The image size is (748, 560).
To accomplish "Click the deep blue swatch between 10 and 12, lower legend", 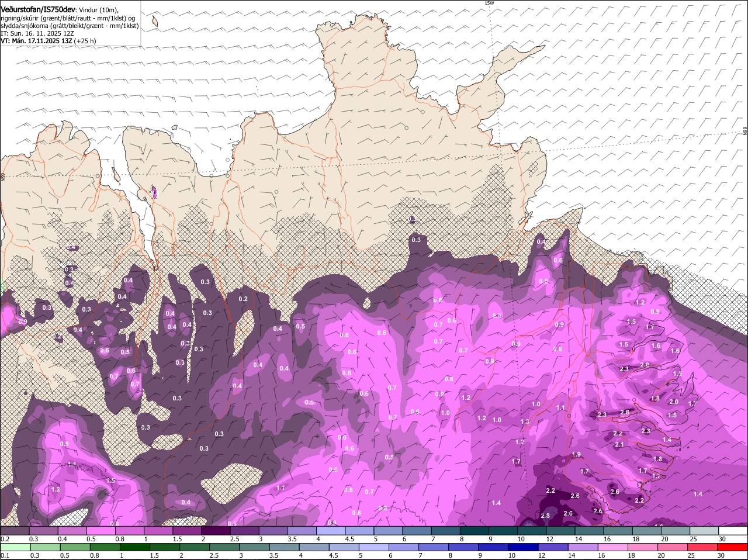I will coord(524,547).
